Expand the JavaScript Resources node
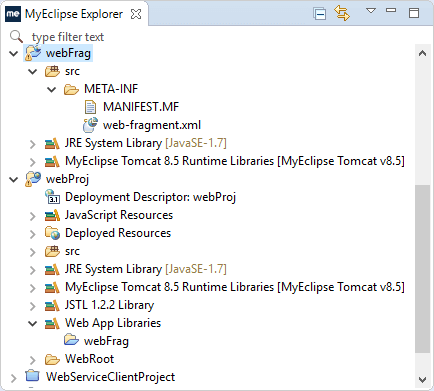Image resolution: width=434 pixels, height=391 pixels. click(33, 216)
